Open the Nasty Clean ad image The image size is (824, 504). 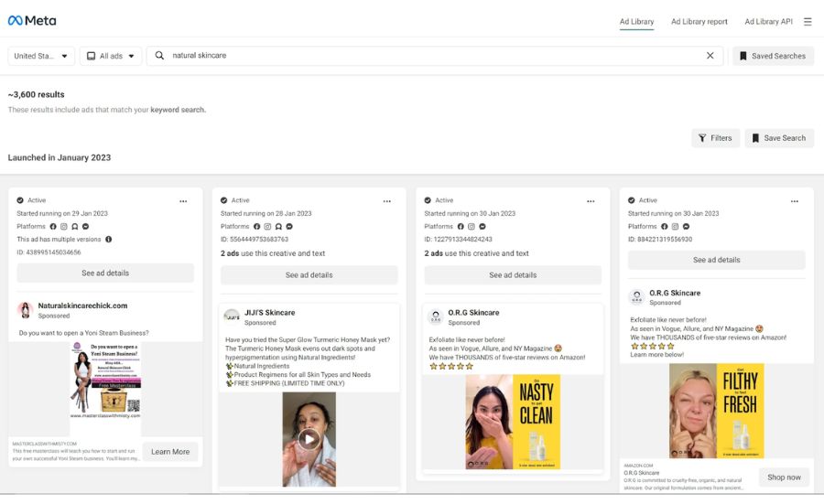tap(513, 422)
